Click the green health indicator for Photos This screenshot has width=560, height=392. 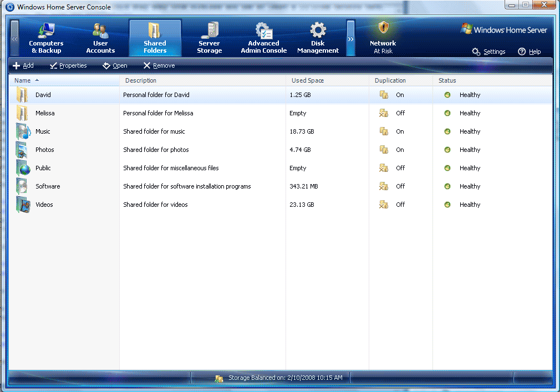coord(447,150)
